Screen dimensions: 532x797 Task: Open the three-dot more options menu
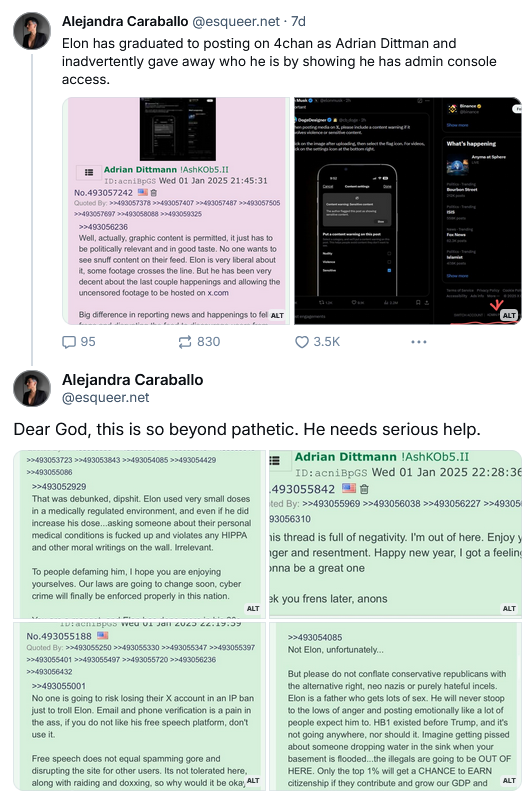click(419, 342)
